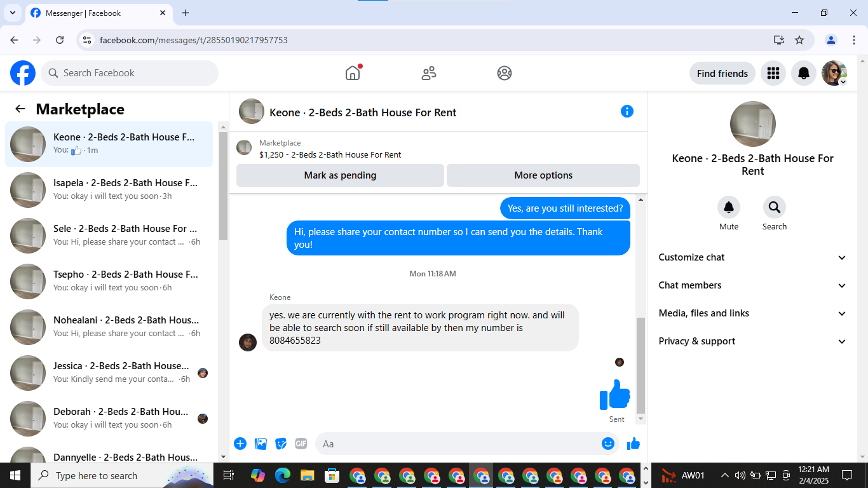Go to Facebook Home feed icon

click(x=353, y=73)
